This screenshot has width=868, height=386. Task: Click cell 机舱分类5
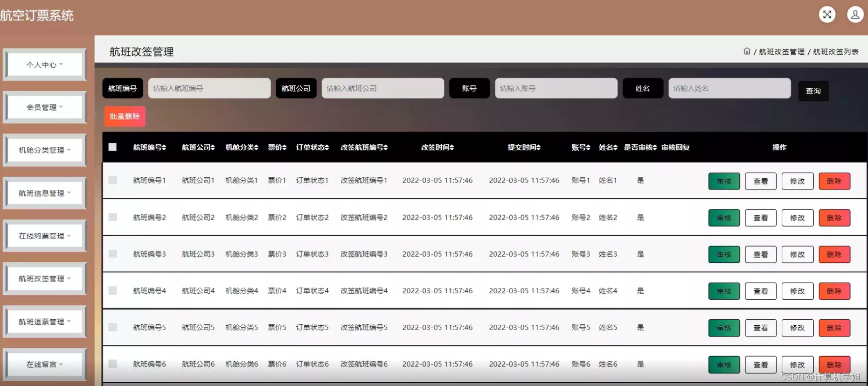pos(242,327)
